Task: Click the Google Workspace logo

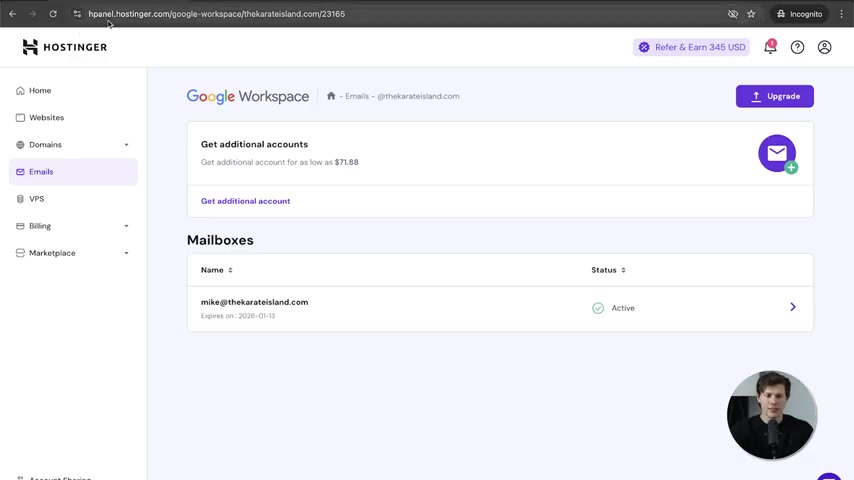Action: point(248,96)
